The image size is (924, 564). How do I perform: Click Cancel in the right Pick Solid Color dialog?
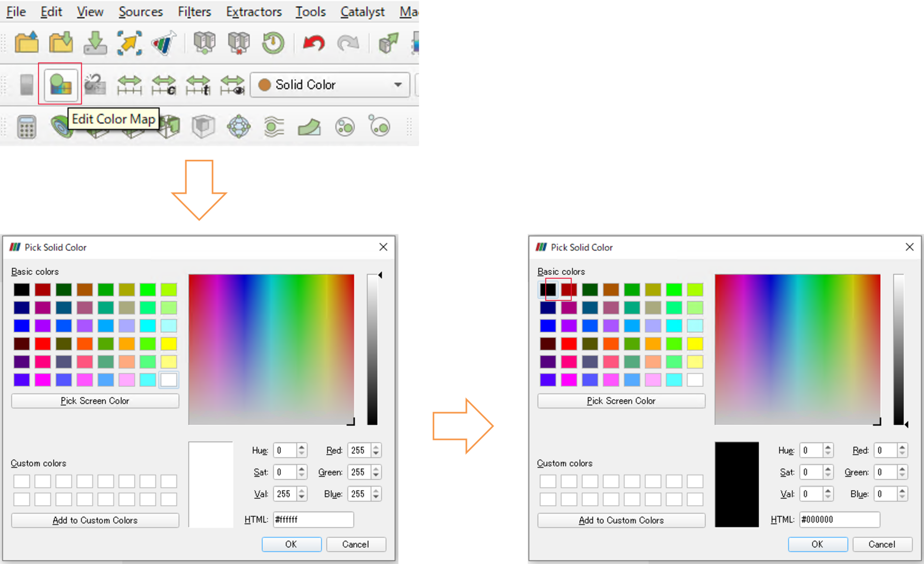coord(882,544)
